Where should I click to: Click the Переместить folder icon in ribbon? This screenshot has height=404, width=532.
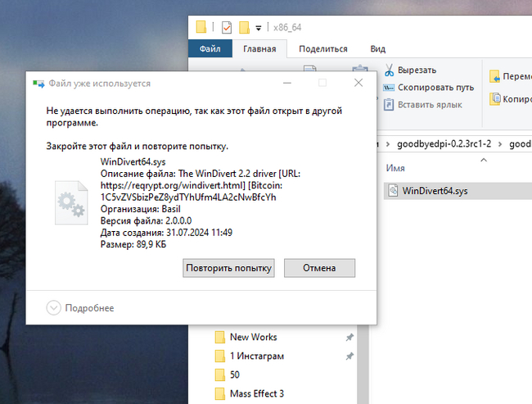[x=494, y=76]
